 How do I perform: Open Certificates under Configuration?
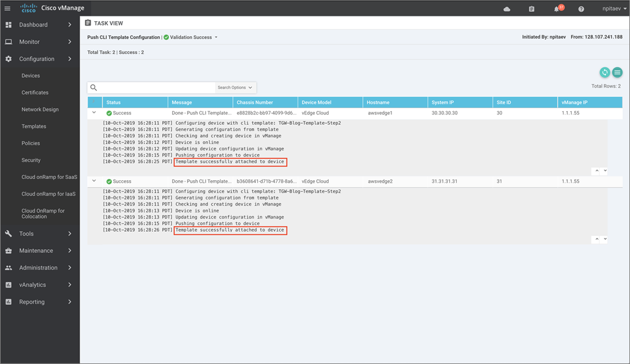pos(35,93)
